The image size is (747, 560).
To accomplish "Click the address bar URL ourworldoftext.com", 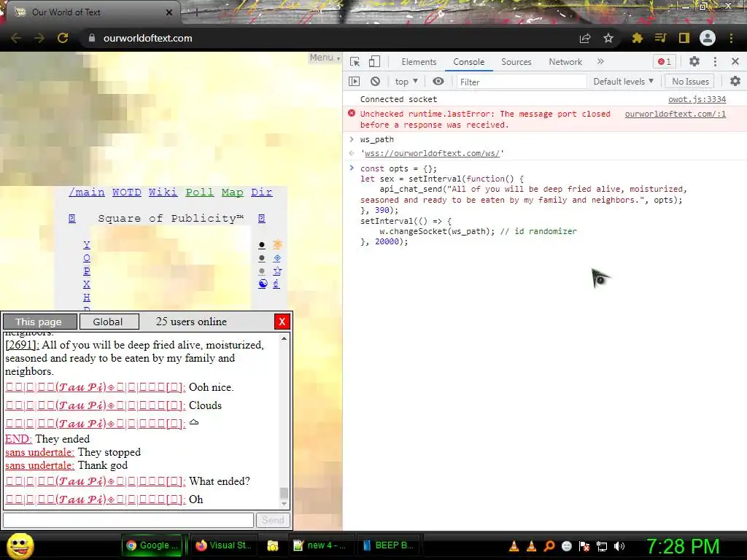I will pos(147,38).
